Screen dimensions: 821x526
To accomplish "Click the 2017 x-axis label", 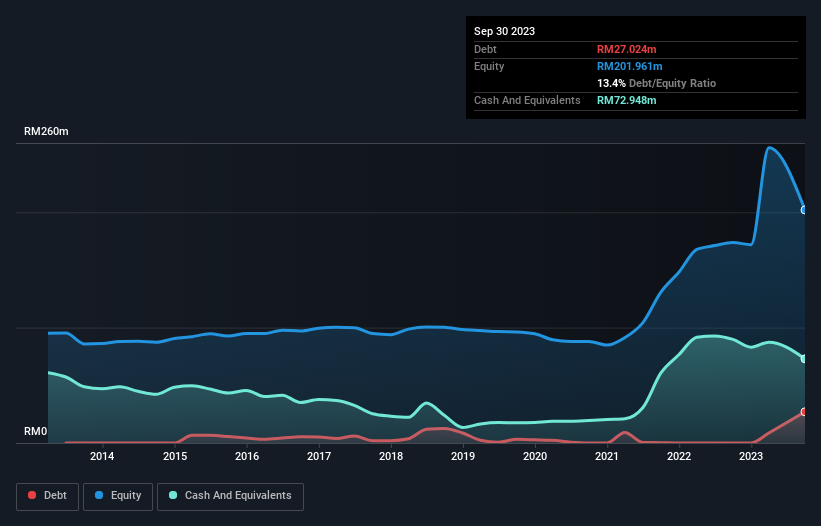I will [x=319, y=456].
